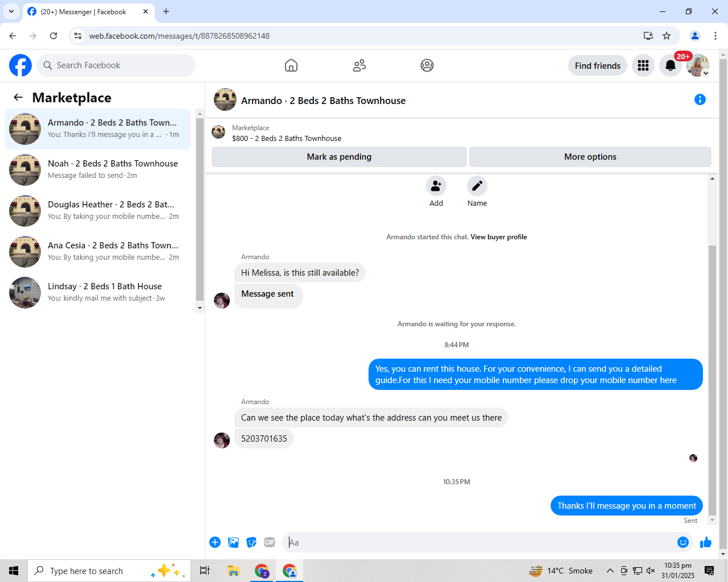Click the browser address bar URL
This screenshot has height=582, width=728.
[x=179, y=36]
